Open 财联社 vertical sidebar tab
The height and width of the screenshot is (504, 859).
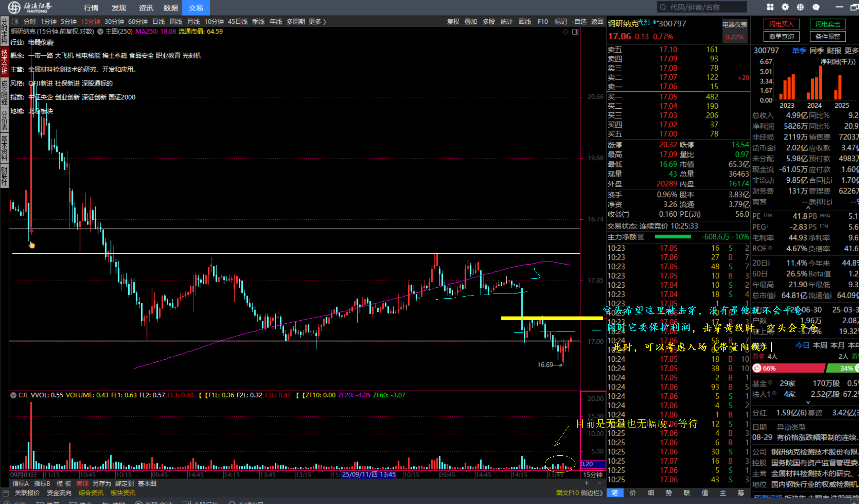click(4, 176)
